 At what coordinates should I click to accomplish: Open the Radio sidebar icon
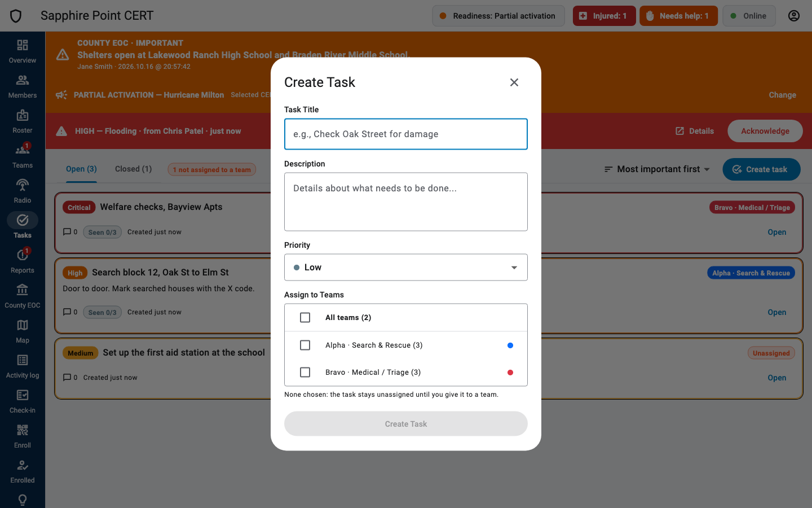tap(23, 185)
